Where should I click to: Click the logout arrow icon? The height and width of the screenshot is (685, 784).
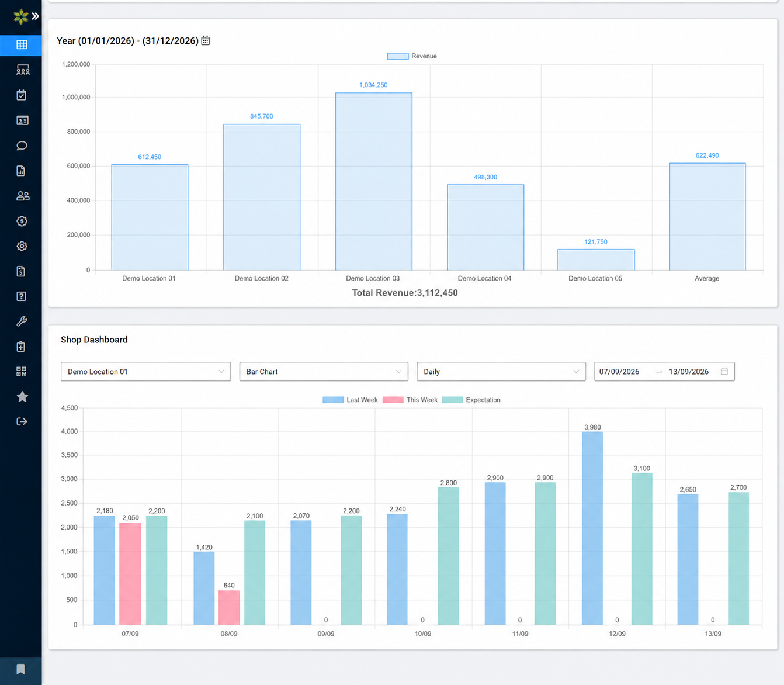coord(22,421)
